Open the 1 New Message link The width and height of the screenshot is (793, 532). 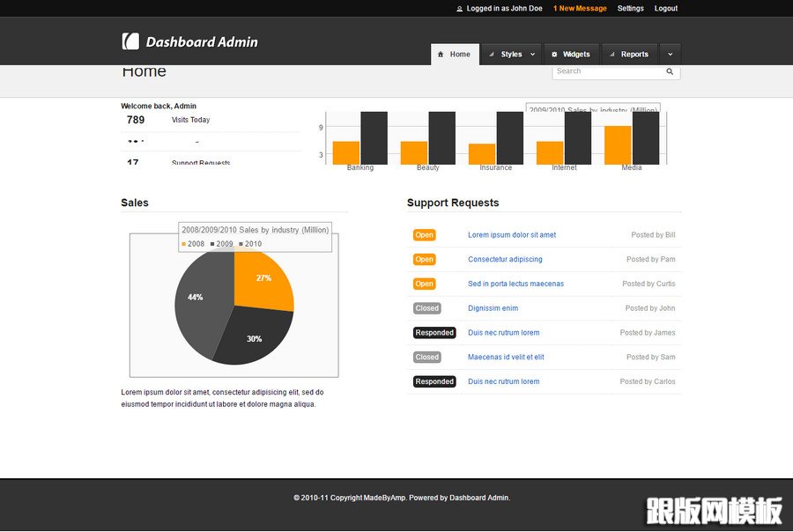pyautogui.click(x=580, y=9)
